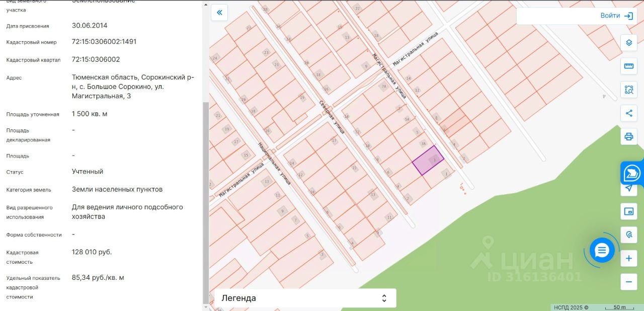Expand the Легенда legend dropdown
644x311 pixels.
coord(305,298)
